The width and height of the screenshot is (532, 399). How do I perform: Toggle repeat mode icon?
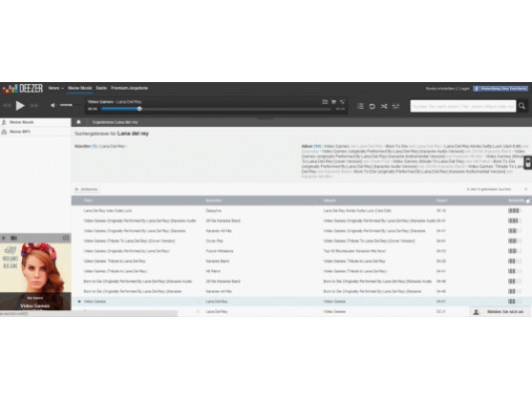372,106
